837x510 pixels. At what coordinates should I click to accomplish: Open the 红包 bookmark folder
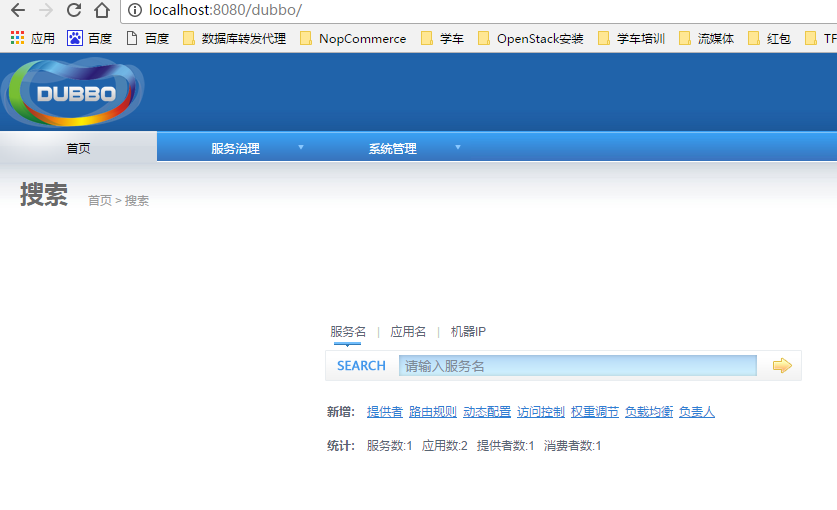[769, 38]
